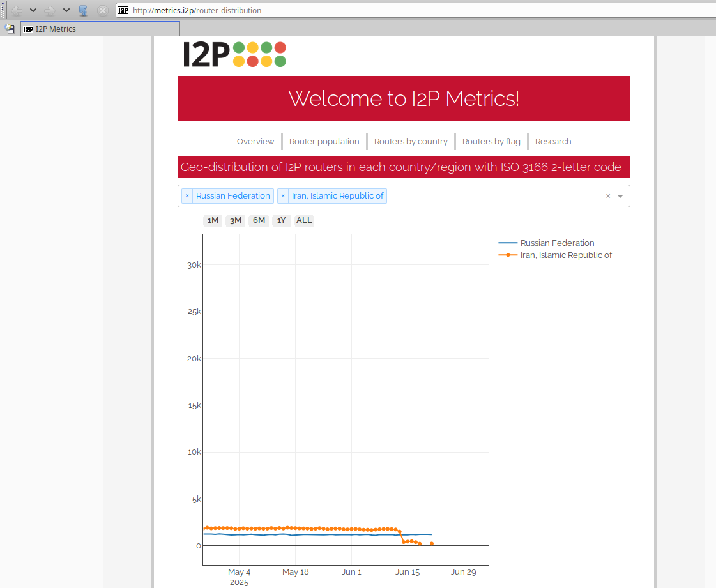Image resolution: width=716 pixels, height=588 pixels.
Task: Reload the page with the refresh icon
Action: point(83,10)
